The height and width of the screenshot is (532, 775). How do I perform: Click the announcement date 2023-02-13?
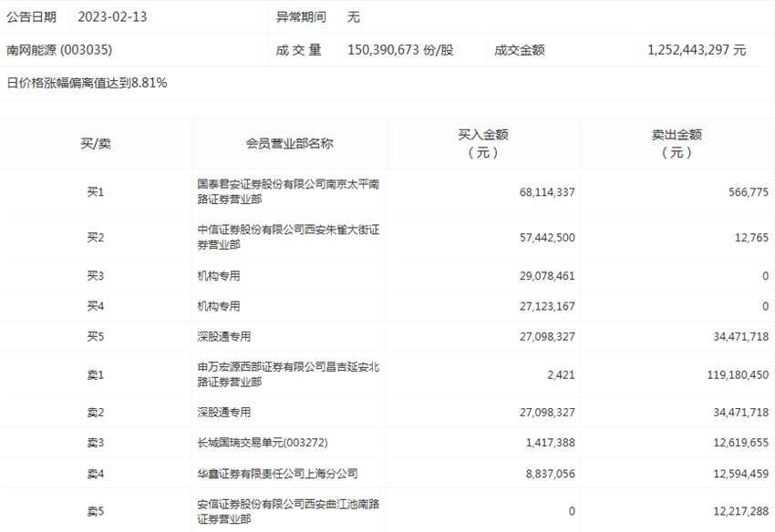(112, 16)
